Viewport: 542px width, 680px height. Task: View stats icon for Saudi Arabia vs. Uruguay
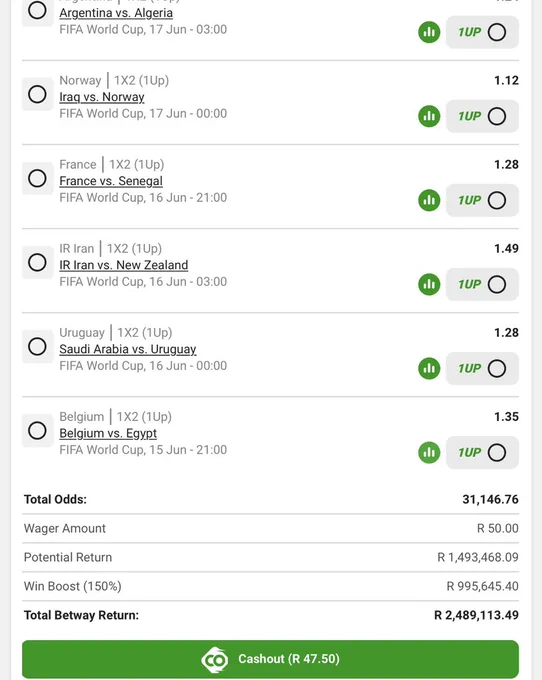pyautogui.click(x=429, y=369)
